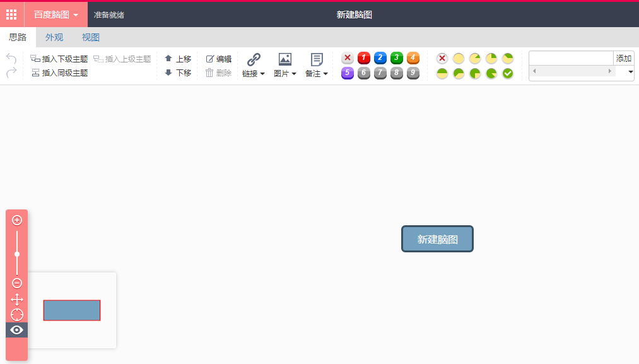This screenshot has height=364, width=639.
Task: Click the redo arrow icon
Action: pyautogui.click(x=11, y=73)
